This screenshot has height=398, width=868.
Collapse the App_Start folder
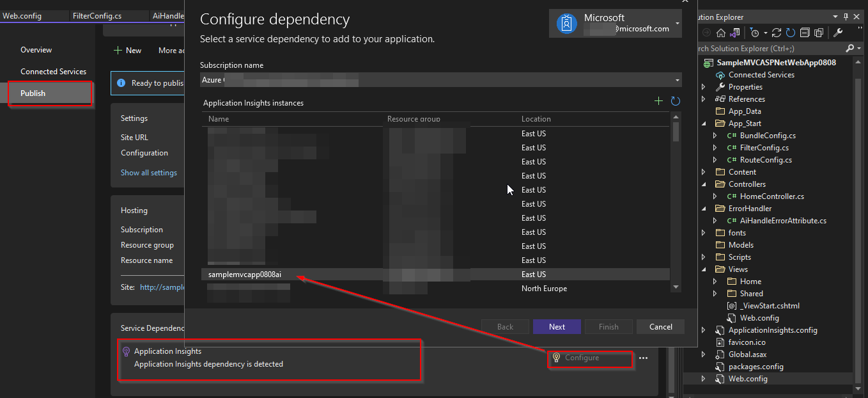point(704,123)
